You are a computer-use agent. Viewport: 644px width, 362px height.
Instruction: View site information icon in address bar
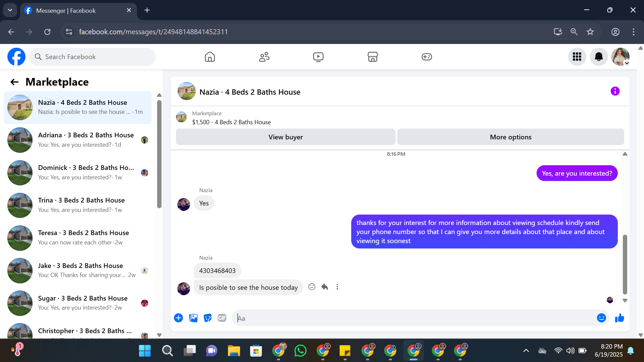tap(69, 32)
